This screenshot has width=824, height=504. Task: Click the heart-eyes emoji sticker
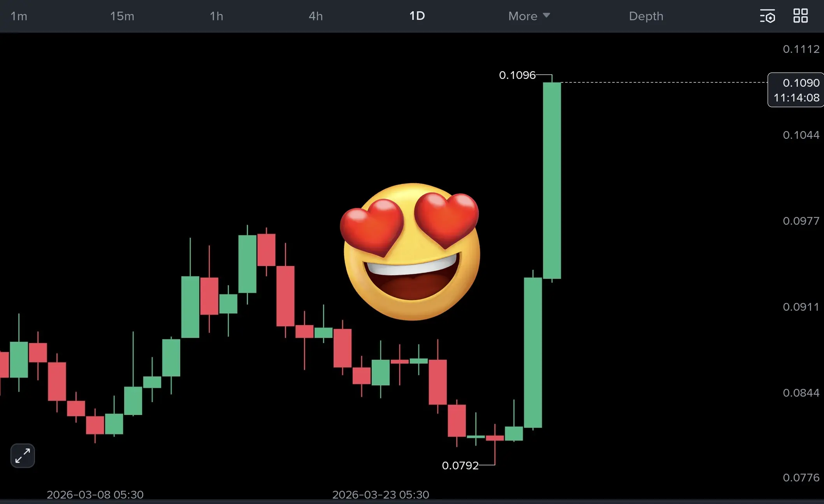[411, 252]
